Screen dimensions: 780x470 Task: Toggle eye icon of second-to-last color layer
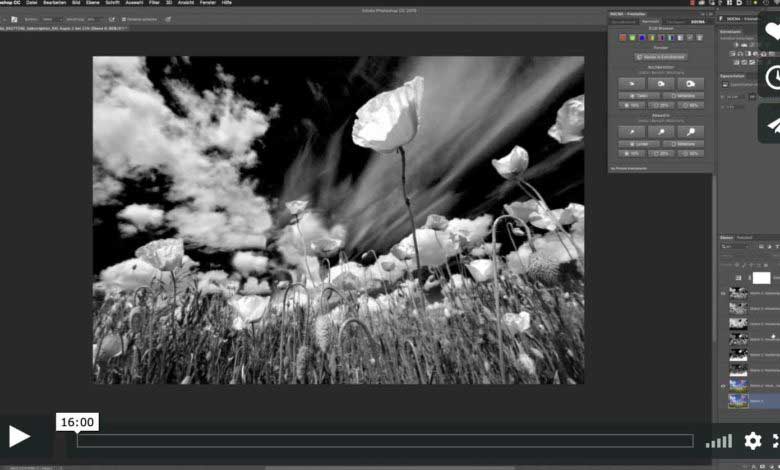click(723, 385)
